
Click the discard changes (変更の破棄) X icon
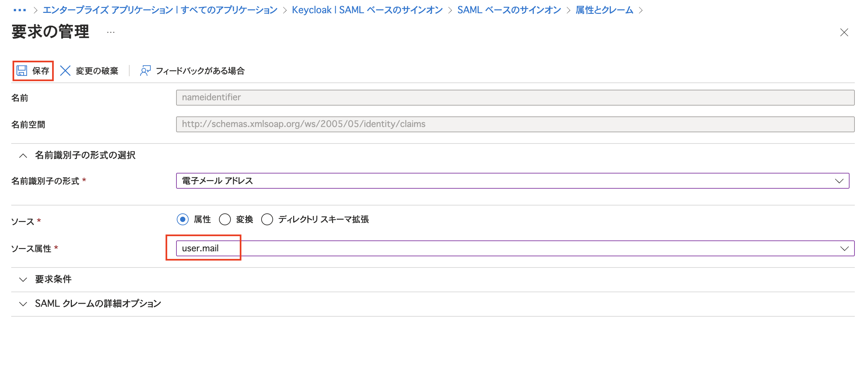click(x=65, y=71)
